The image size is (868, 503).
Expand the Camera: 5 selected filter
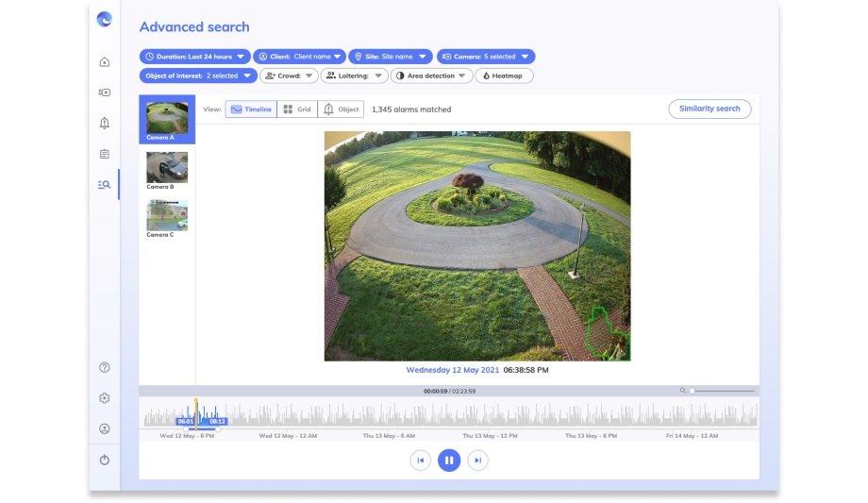coord(486,57)
